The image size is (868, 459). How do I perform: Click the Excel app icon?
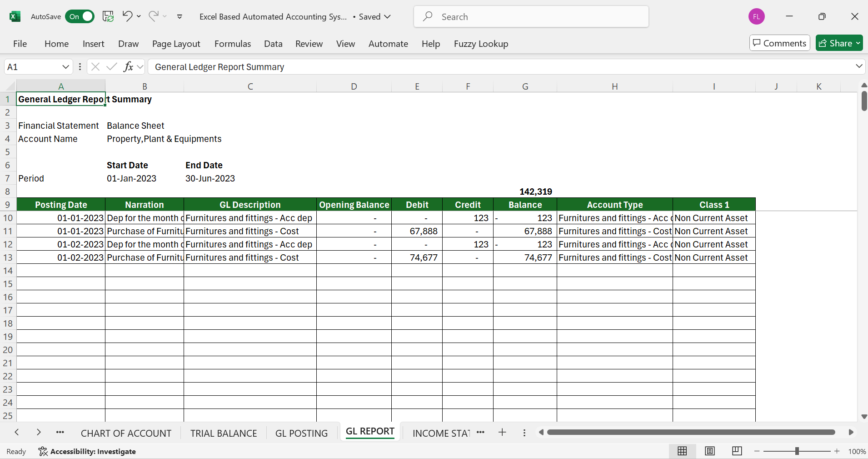point(15,17)
